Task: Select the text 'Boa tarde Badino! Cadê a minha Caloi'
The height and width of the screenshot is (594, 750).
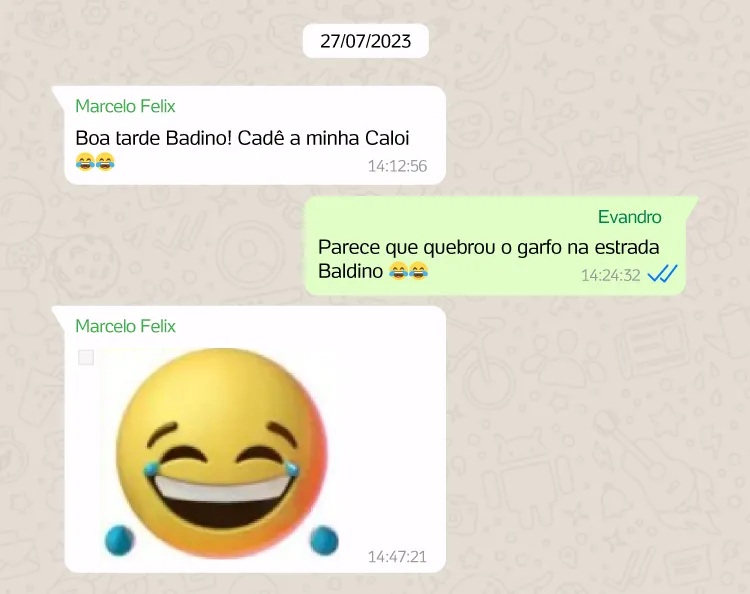Action: tap(242, 138)
